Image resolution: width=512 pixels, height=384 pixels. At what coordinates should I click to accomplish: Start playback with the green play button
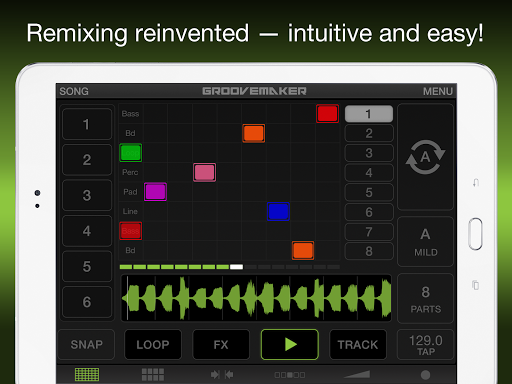click(290, 344)
